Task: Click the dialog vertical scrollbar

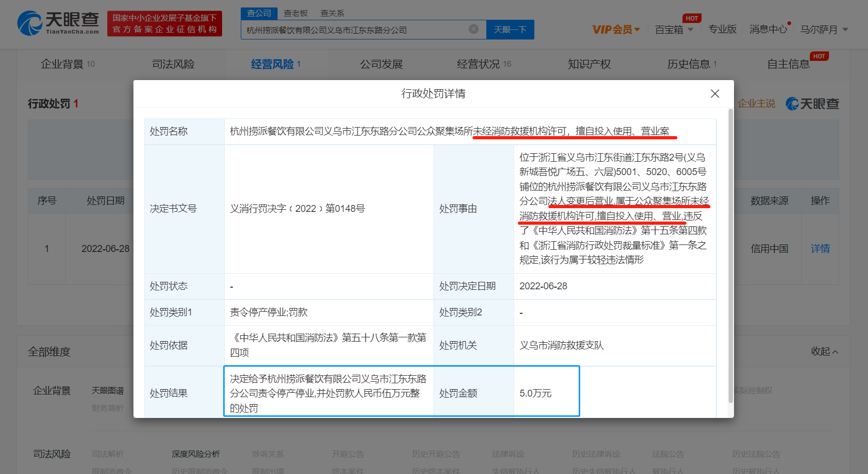Action: [x=730, y=256]
